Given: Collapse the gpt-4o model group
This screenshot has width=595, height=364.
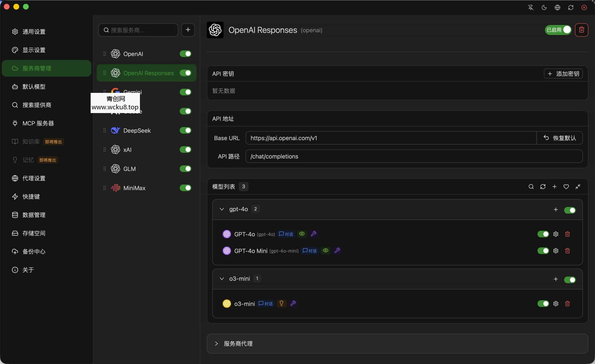Looking at the screenshot, I should pos(221,209).
